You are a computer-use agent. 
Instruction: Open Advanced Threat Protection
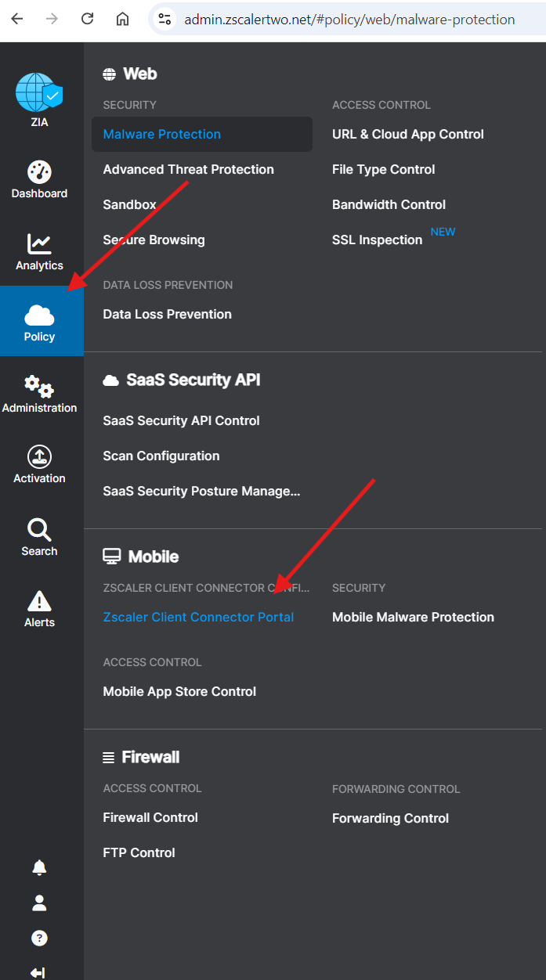pyautogui.click(x=189, y=169)
